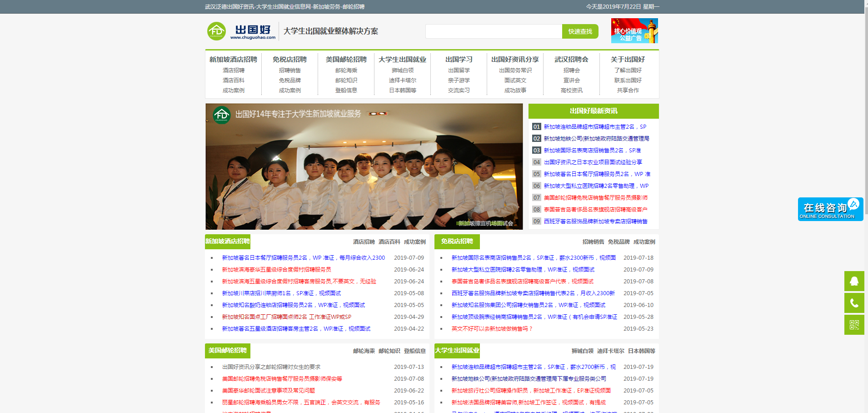Click the 免税店招聘 section header tab
Screen dimensions: 868x413
[457, 242]
